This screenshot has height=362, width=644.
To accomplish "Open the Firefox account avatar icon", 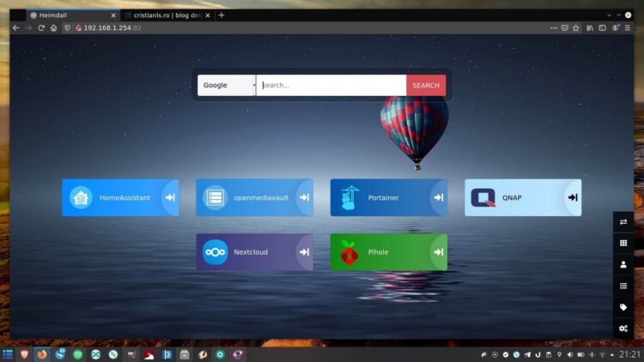I will [x=616, y=28].
